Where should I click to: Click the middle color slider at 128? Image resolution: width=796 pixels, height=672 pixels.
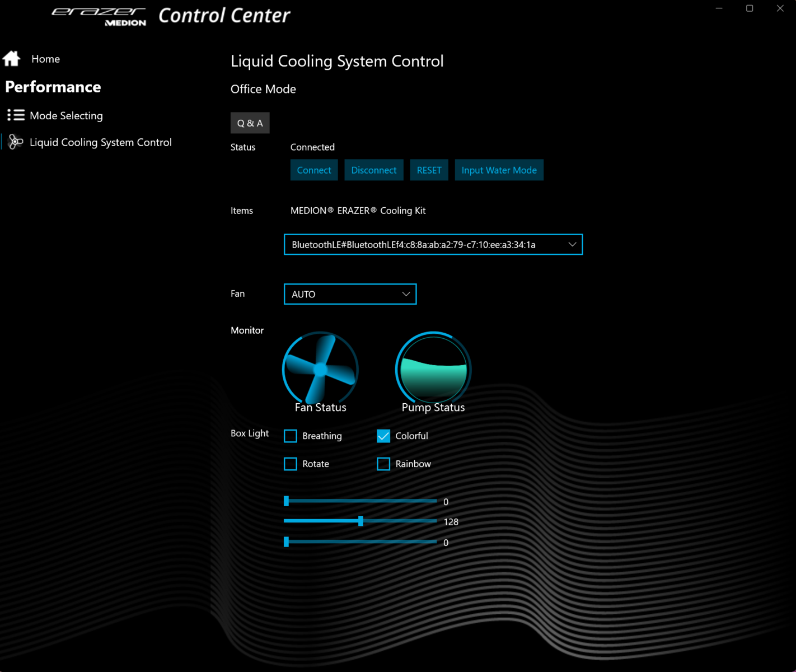point(361,521)
